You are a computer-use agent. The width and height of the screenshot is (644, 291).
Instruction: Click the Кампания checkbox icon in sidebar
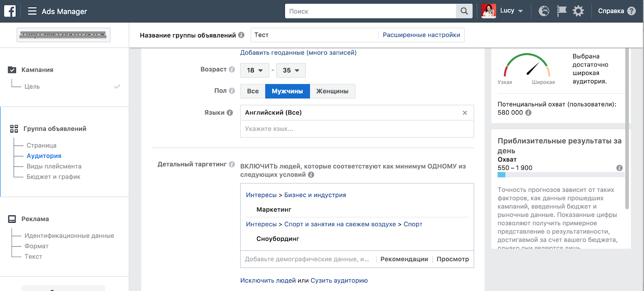[x=12, y=70]
